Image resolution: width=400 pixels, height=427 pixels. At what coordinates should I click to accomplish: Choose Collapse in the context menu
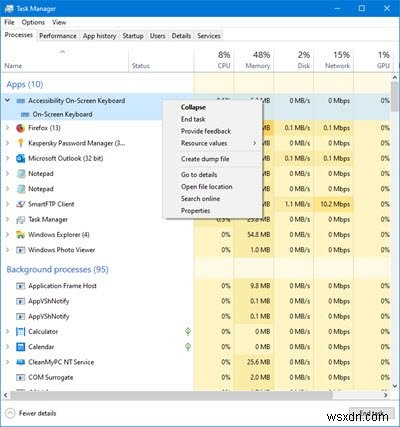(213, 107)
